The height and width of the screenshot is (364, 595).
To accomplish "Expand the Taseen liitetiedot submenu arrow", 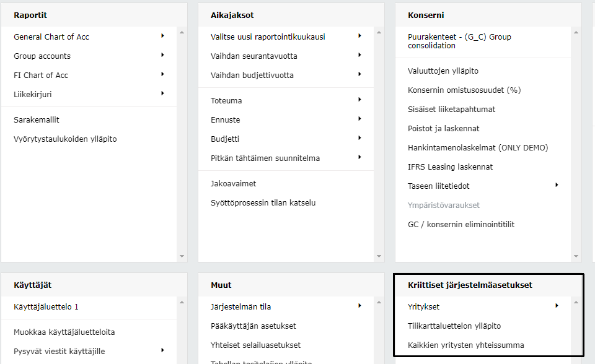I will (x=557, y=185).
